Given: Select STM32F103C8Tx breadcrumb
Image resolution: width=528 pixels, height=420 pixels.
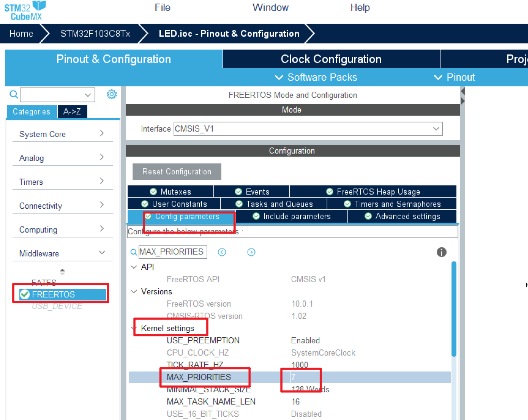Looking at the screenshot, I should point(95,33).
